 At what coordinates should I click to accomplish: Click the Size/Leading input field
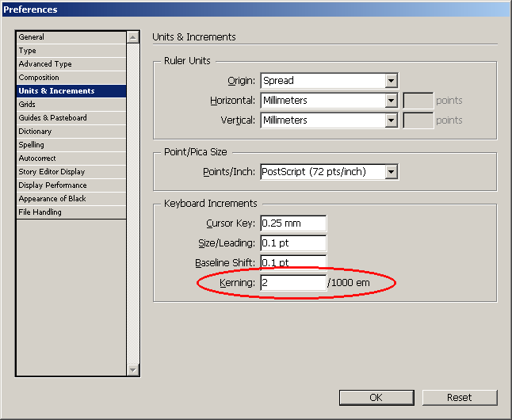tap(293, 243)
